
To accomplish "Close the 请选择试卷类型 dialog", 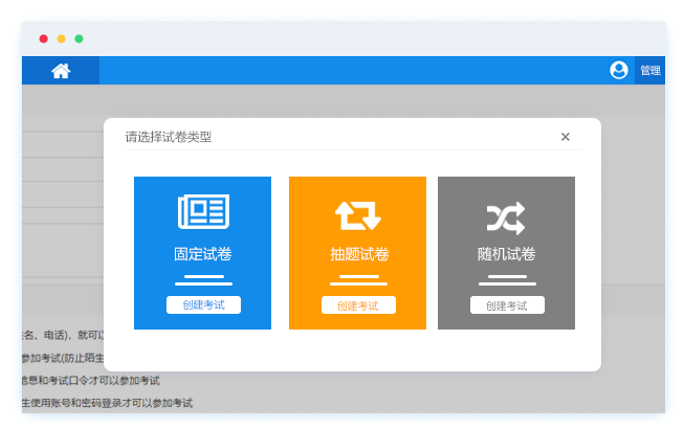I will point(565,137).
